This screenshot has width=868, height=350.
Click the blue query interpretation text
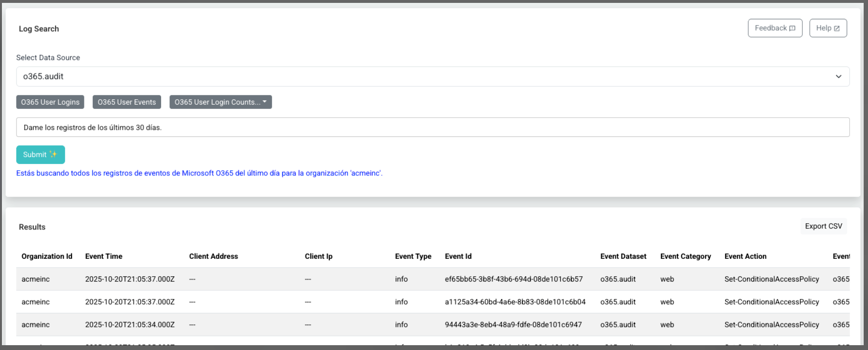coord(199,173)
